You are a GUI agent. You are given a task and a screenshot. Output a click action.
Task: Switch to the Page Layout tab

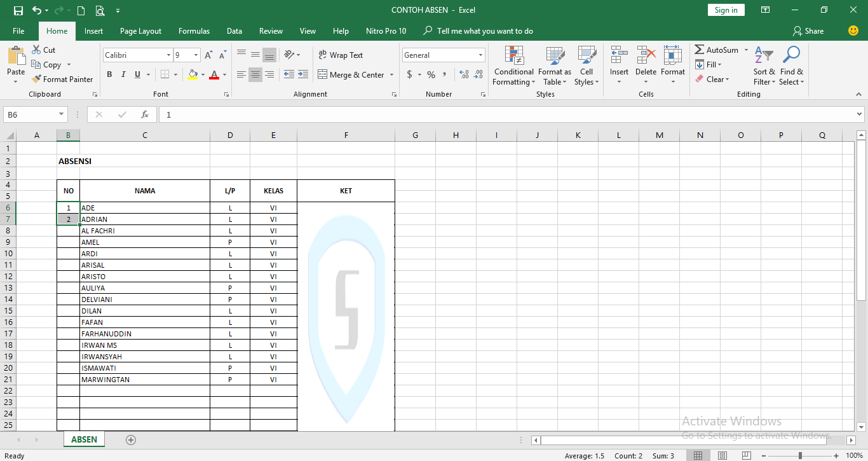point(140,31)
